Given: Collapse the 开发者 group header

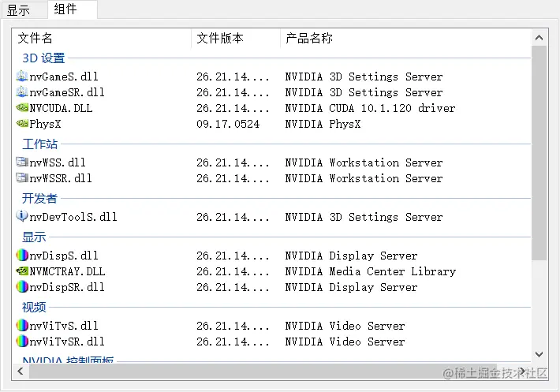Looking at the screenshot, I should [x=39, y=198].
